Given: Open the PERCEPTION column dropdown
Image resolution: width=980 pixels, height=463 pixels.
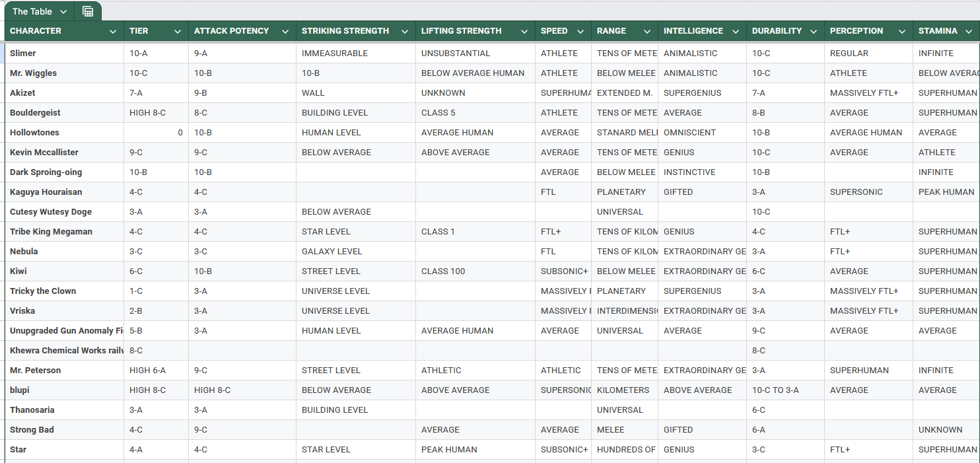Looking at the screenshot, I should pos(902,32).
